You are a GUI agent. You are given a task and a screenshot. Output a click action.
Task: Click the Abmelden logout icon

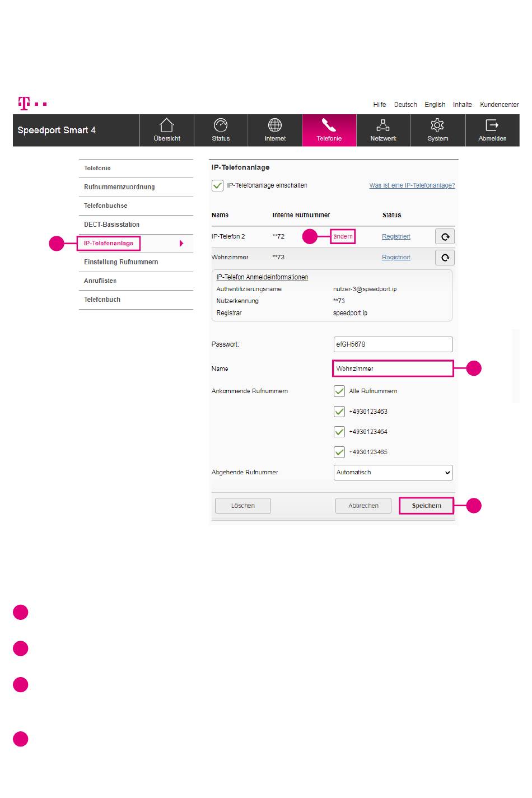click(492, 125)
